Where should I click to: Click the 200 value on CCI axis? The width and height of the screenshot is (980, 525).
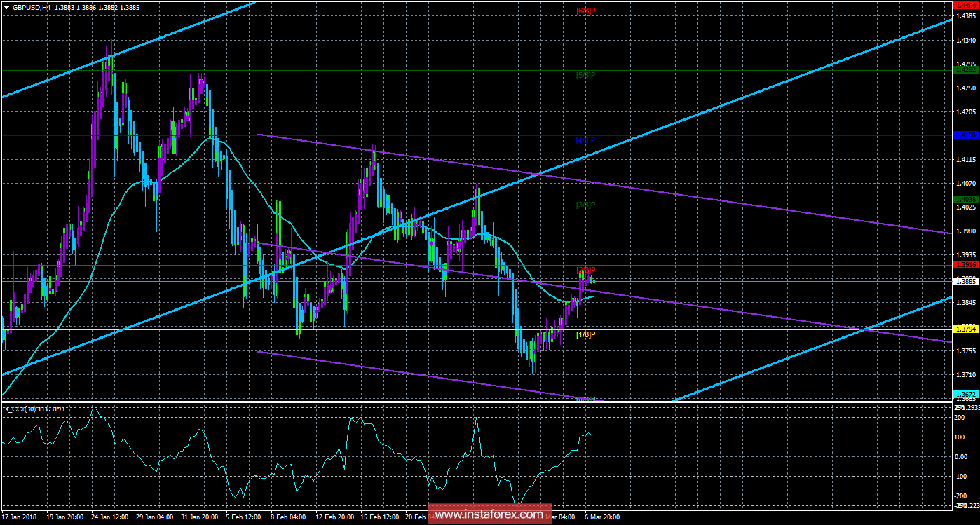961,417
